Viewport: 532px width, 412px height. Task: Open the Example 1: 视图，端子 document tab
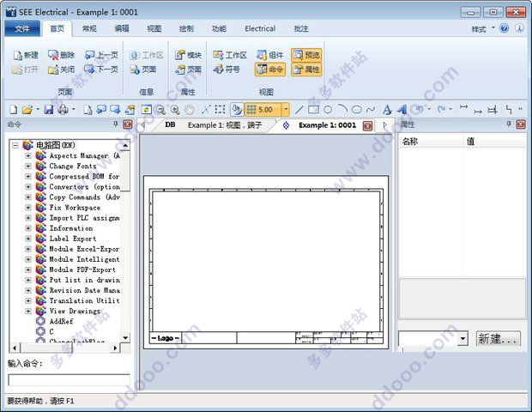225,125
